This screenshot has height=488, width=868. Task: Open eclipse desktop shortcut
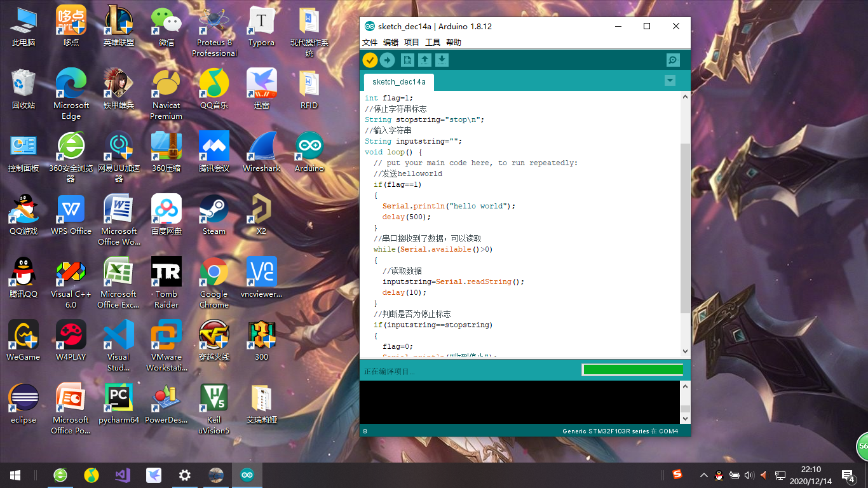pyautogui.click(x=24, y=404)
